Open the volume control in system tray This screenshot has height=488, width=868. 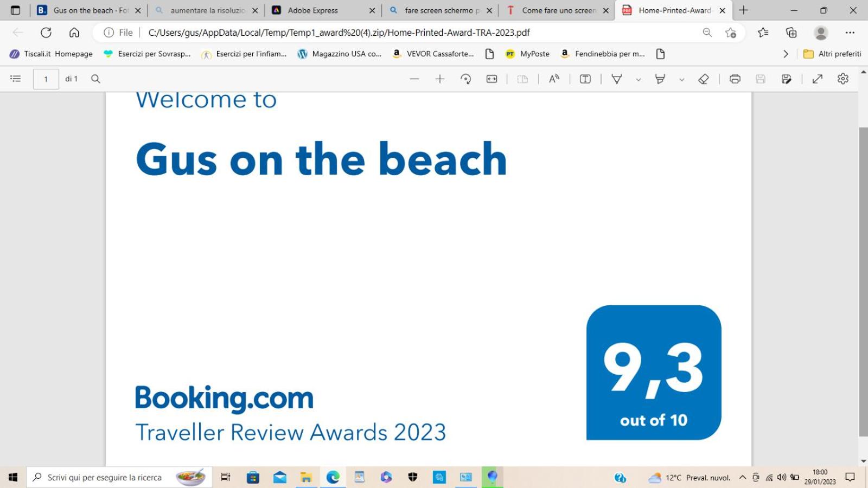coord(782,477)
